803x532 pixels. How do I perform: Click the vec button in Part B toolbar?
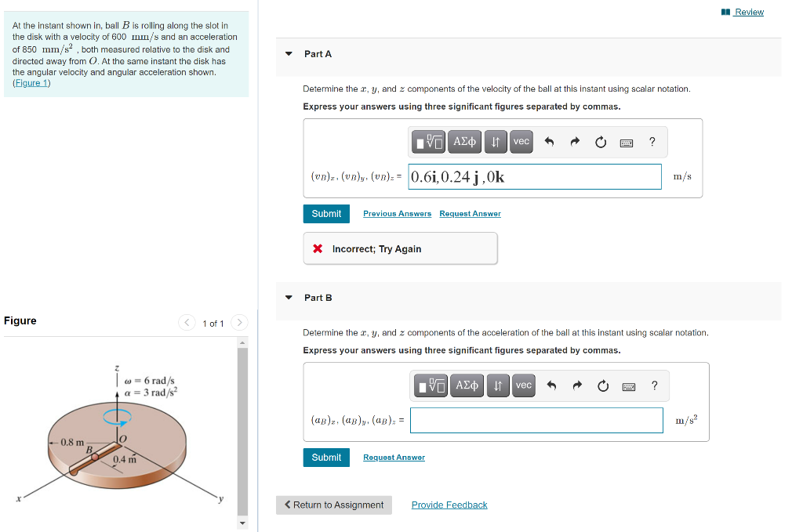pyautogui.click(x=523, y=385)
